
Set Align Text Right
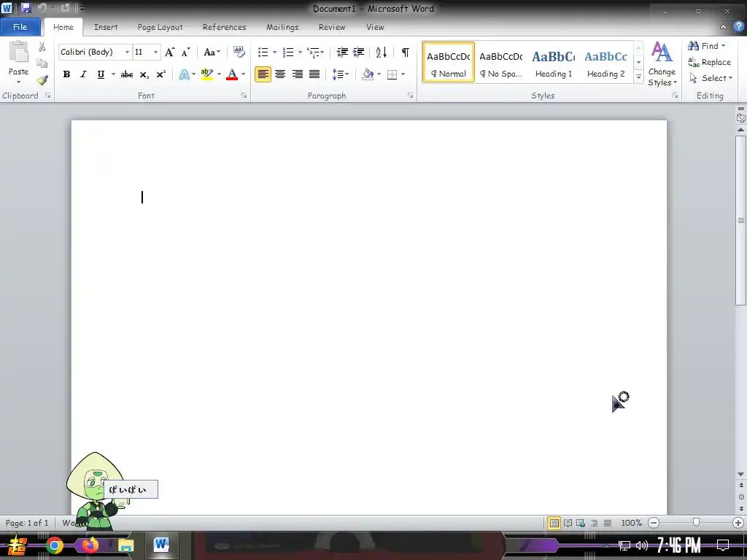(298, 74)
